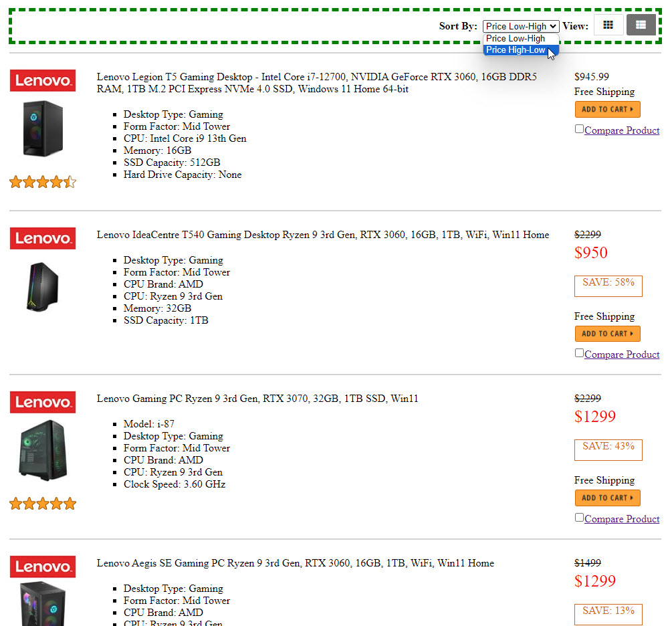Click Lenovo logo on Aegis SE listing
This screenshot has height=626, width=672.
click(43, 566)
